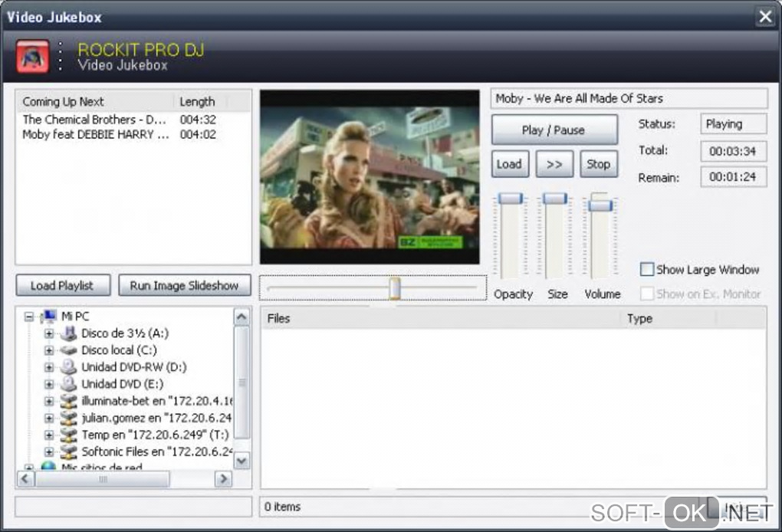Sort by the Files column header
The image size is (782, 532).
441,319
